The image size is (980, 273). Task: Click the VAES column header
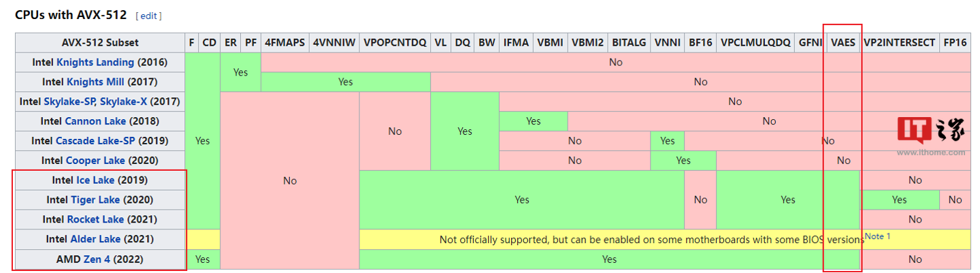[x=843, y=42]
